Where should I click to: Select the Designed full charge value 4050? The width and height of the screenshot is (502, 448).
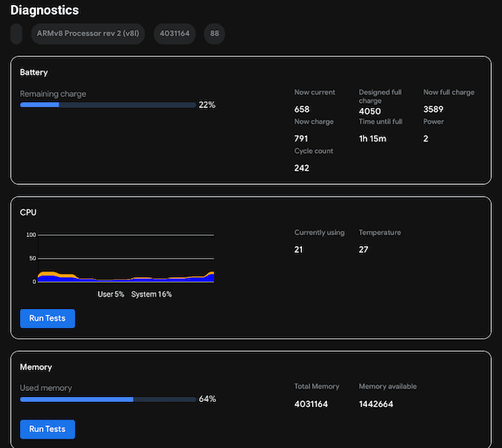[370, 111]
